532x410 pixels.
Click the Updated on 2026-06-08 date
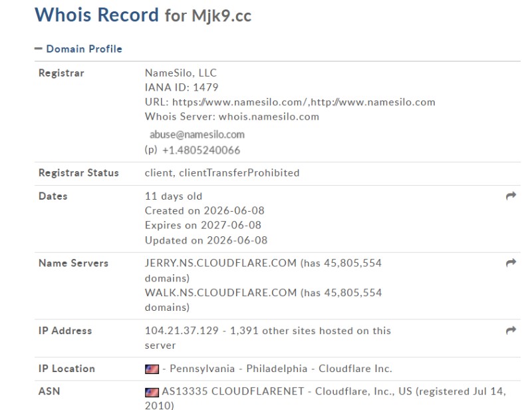pyautogui.click(x=206, y=240)
